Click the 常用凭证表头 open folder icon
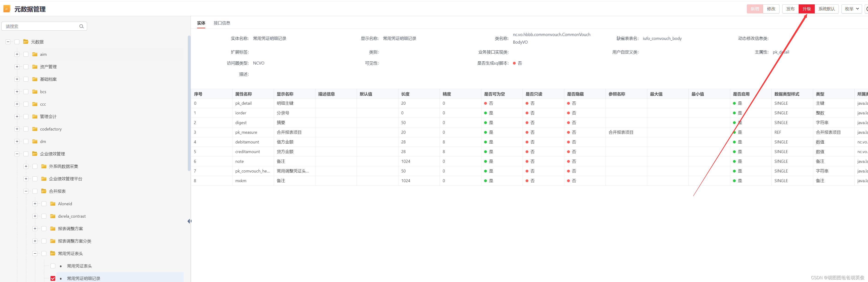The height and width of the screenshot is (282, 868). pos(53,253)
